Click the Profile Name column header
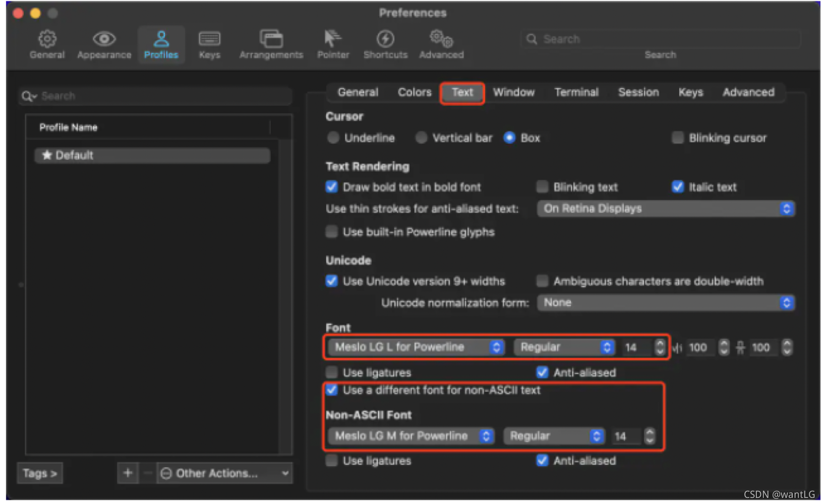Image resolution: width=823 pixels, height=504 pixels. (148, 127)
